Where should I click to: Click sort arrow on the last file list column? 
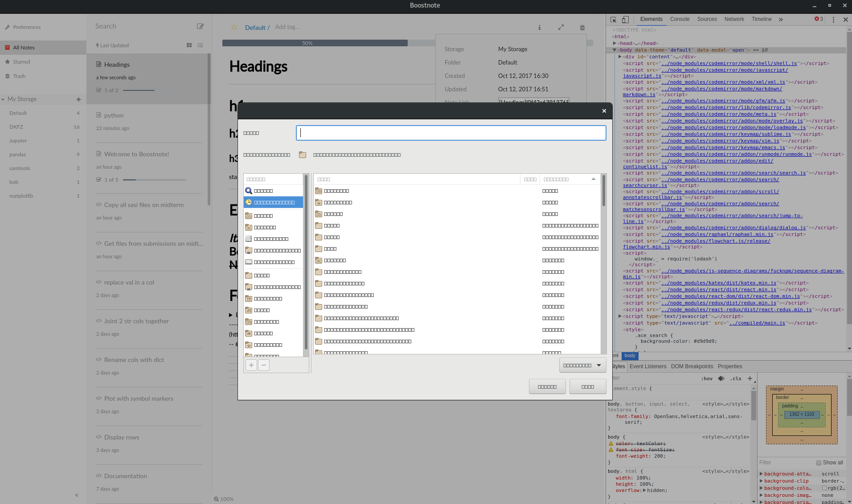coord(594,179)
